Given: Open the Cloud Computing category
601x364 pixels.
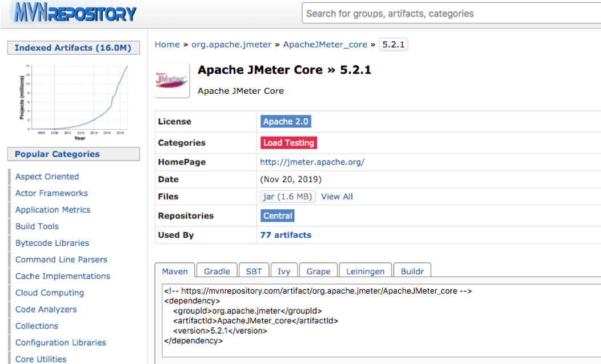Looking at the screenshot, I should coord(50,293).
